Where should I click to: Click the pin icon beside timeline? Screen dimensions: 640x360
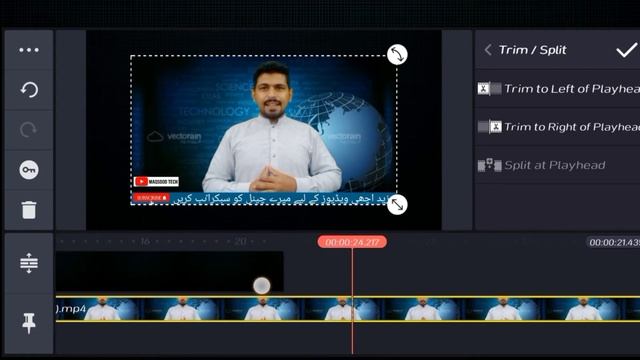(29, 323)
